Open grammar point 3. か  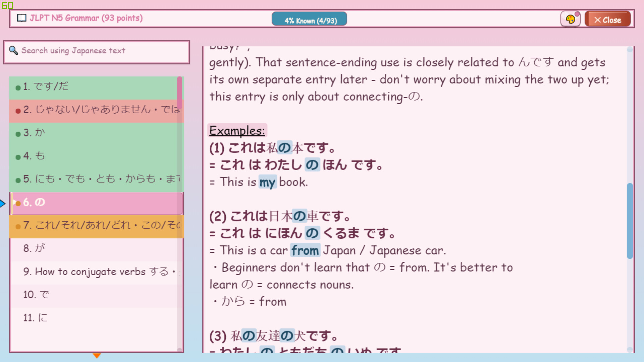click(97, 133)
